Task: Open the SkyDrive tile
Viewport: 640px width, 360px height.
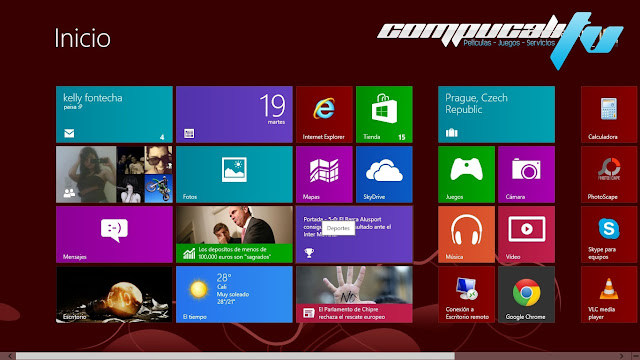Action: [x=384, y=174]
